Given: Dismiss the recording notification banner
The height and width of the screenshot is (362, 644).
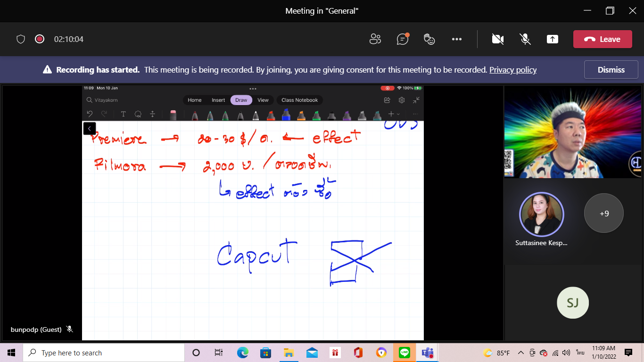Looking at the screenshot, I should [611, 70].
